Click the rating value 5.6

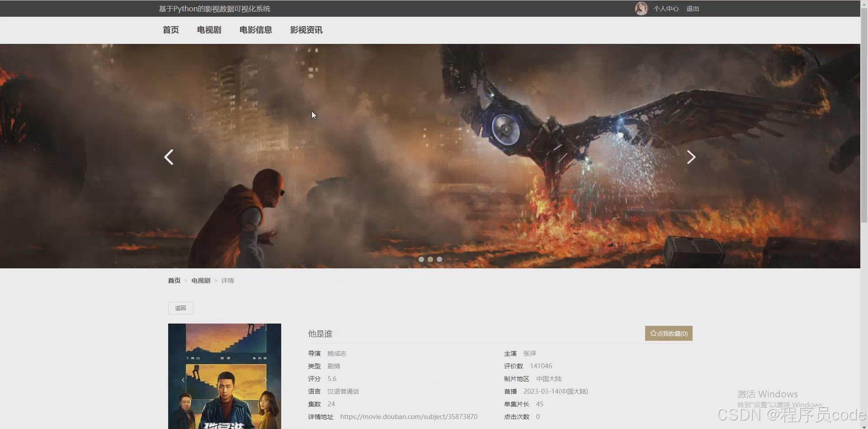[332, 379]
